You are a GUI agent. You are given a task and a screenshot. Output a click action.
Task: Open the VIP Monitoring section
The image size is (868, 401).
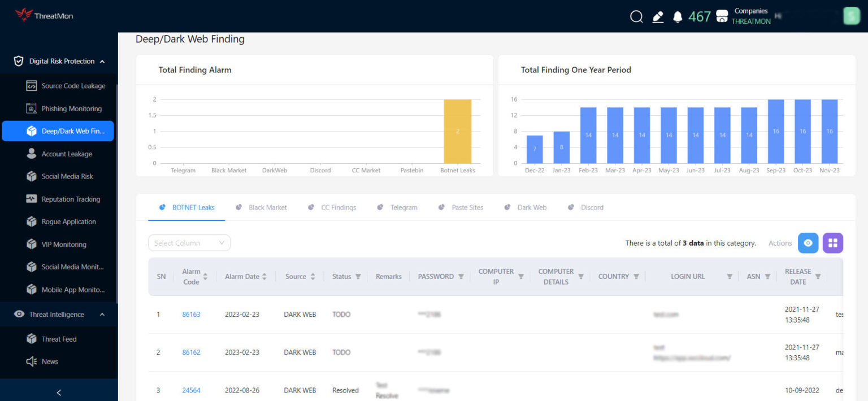63,244
